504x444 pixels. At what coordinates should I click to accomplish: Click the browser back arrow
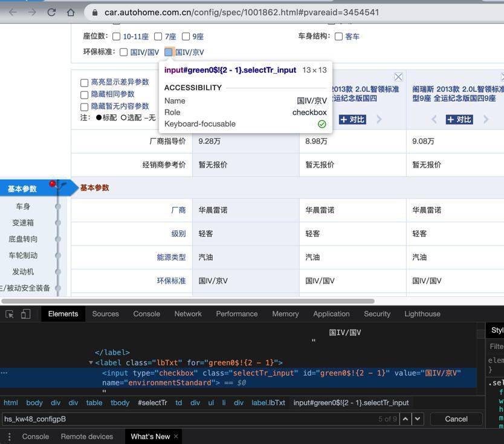tap(13, 13)
